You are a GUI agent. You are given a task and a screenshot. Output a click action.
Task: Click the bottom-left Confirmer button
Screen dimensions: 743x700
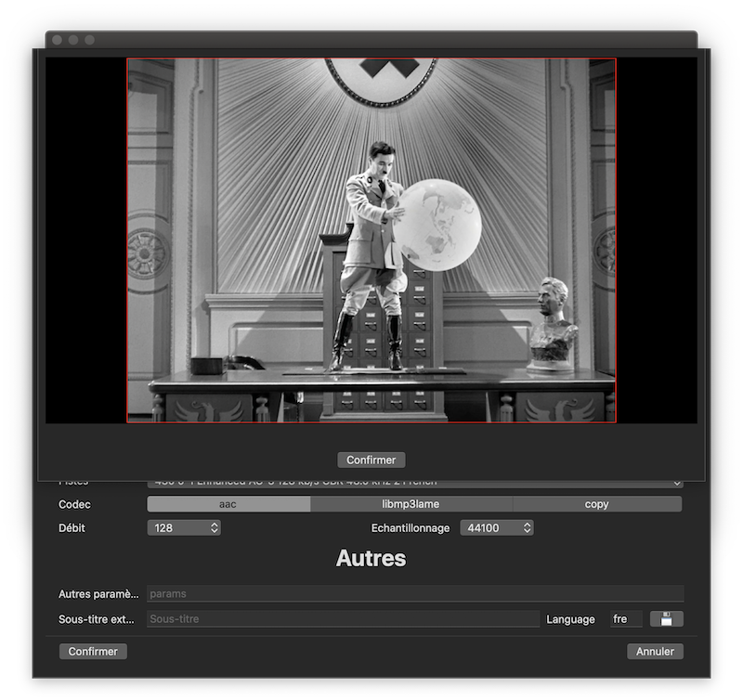pos(93,651)
